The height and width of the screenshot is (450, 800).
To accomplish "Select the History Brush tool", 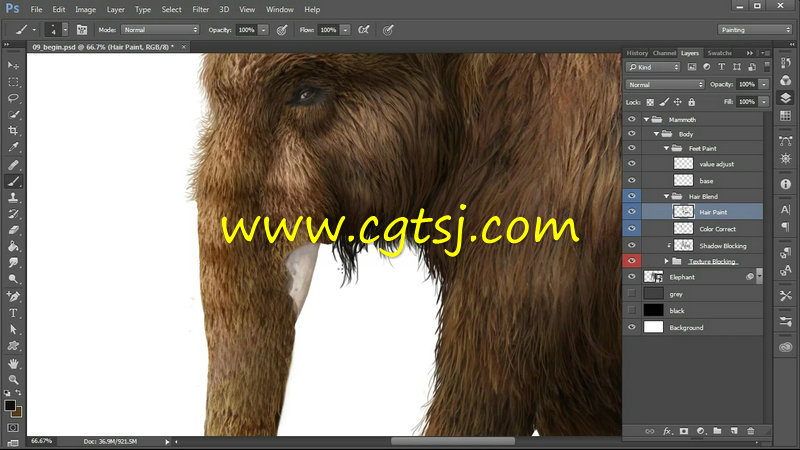I will 13,213.
